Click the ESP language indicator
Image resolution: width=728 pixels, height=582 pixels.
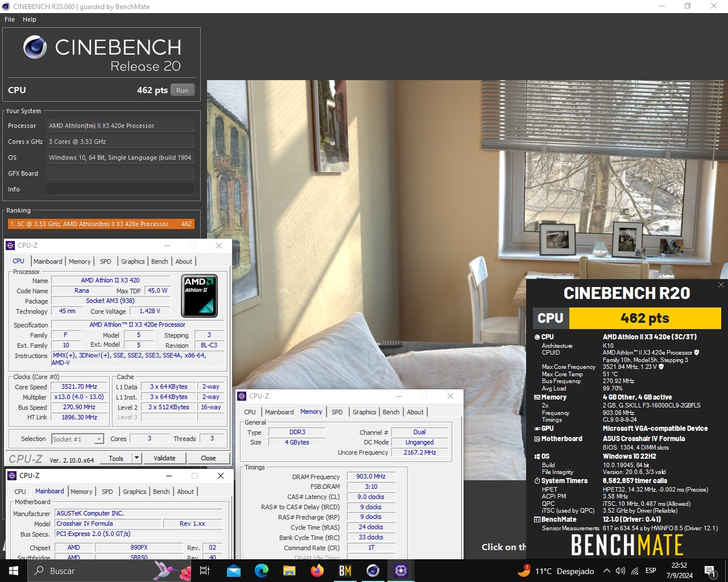(651, 571)
